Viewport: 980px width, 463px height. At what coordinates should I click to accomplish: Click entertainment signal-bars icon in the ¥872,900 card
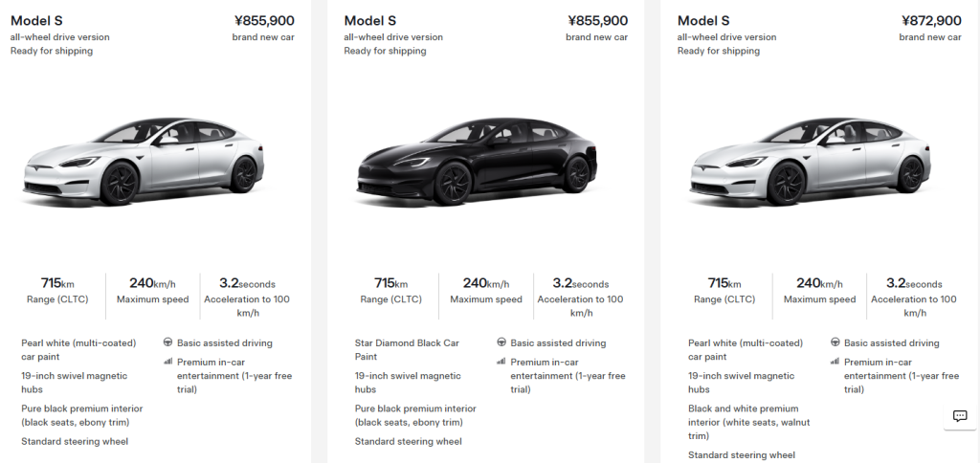835,362
